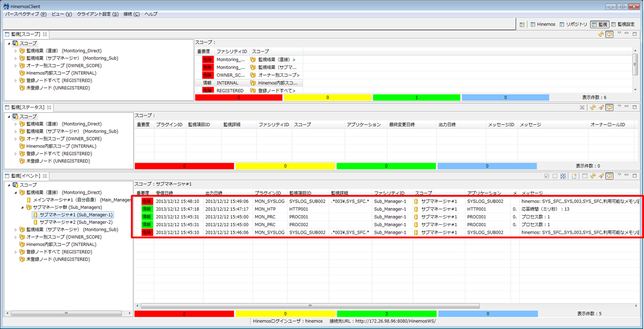Collapse スコープ root in 監視[イベント] tree
644x329 pixels.
pos(9,185)
